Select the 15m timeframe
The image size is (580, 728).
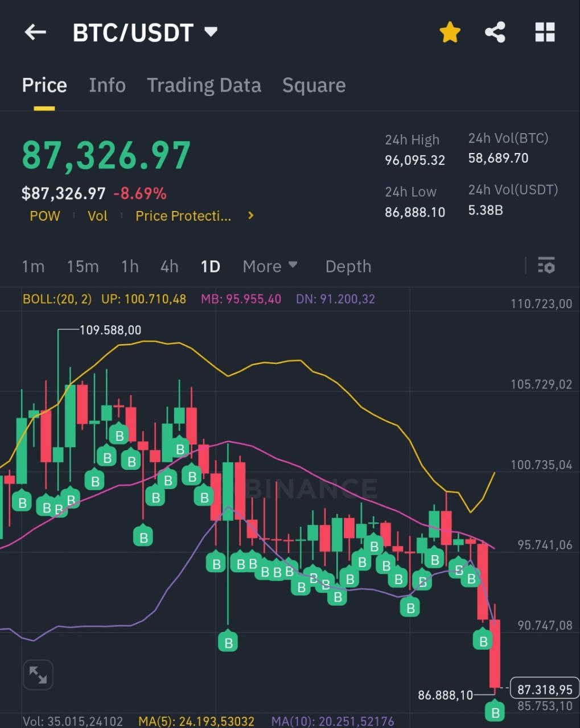83,266
